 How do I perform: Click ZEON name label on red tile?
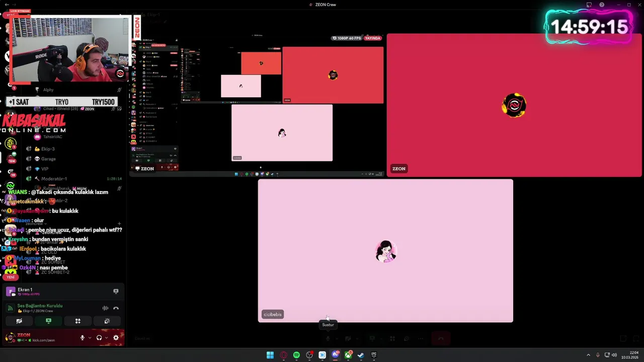coord(399,169)
